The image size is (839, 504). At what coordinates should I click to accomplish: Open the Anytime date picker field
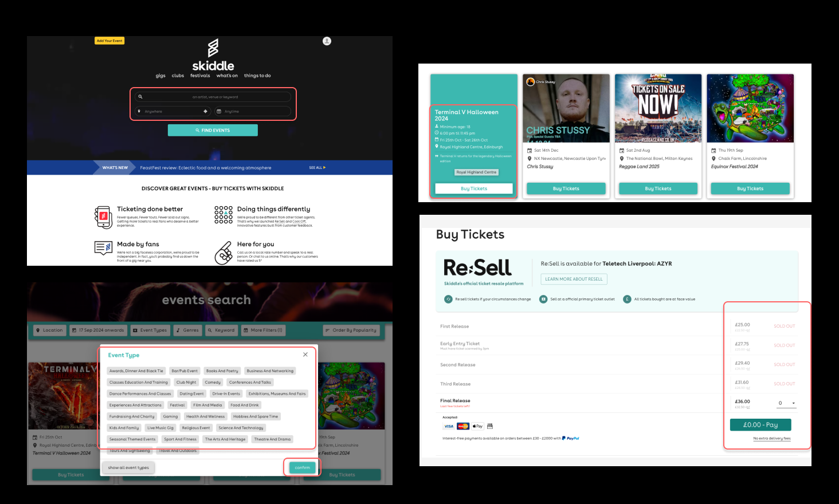pyautogui.click(x=252, y=111)
